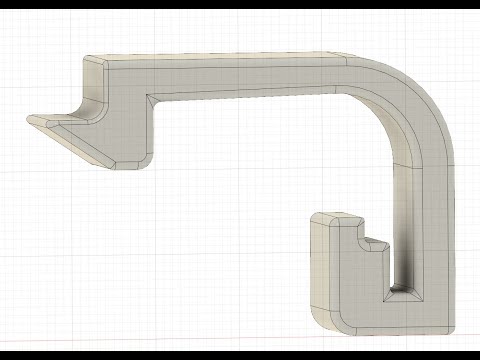
Task: Click the recessed slot bottom beside vertical arm
Action: click(x=403, y=293)
